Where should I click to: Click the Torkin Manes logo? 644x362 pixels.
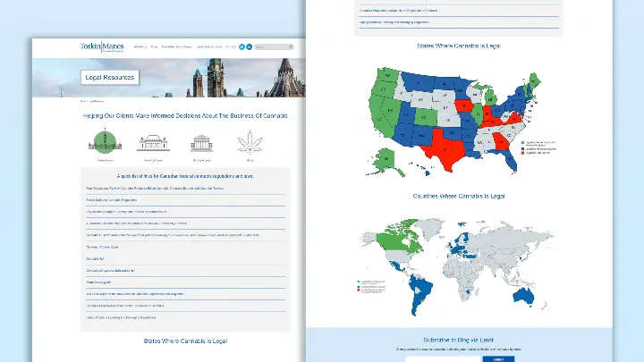[x=101, y=46]
